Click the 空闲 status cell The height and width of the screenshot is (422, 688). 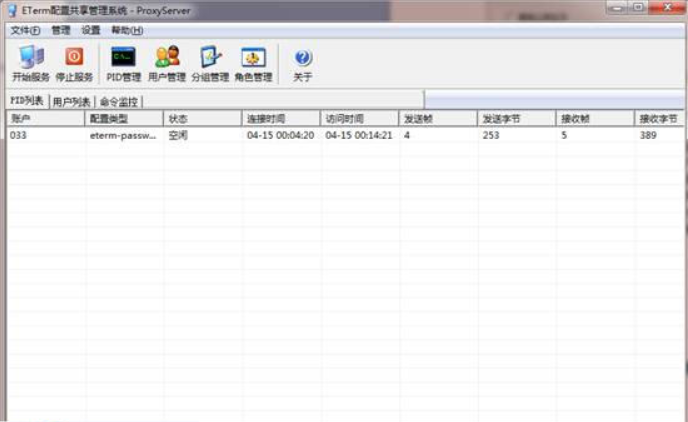178,136
